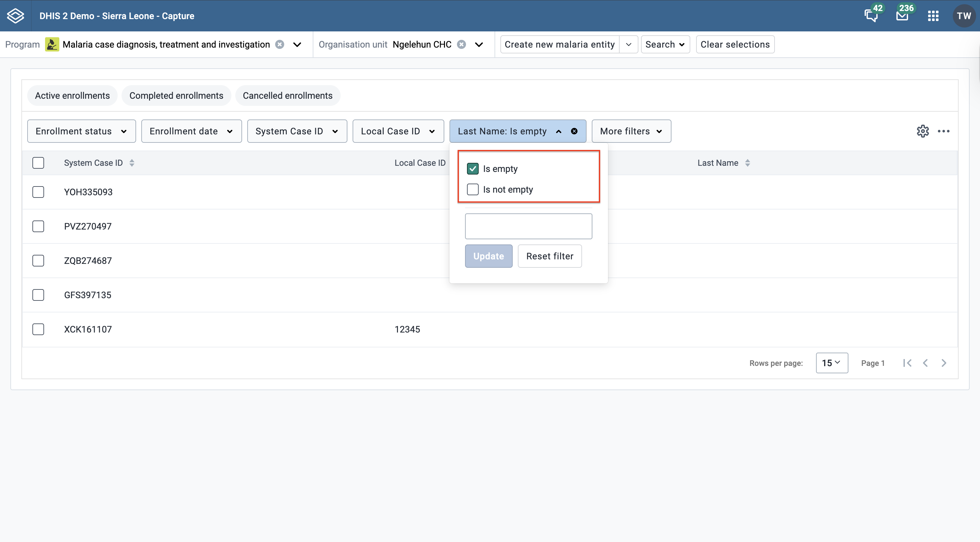Open the More filters dropdown
This screenshot has height=542, width=980.
click(631, 131)
